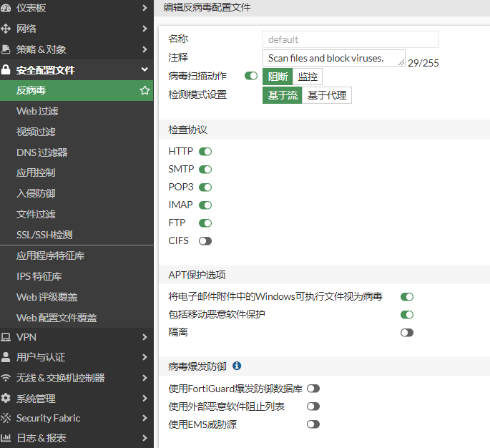
Task: Click the 无线＆交换机控制器 wifi icon
Action: pyautogui.click(x=6, y=378)
